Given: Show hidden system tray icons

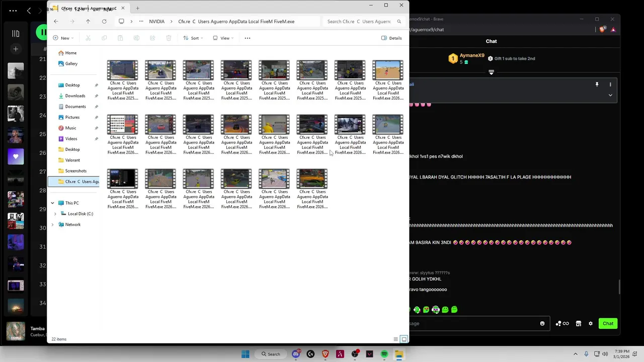Looking at the screenshot, I should click(x=576, y=354).
